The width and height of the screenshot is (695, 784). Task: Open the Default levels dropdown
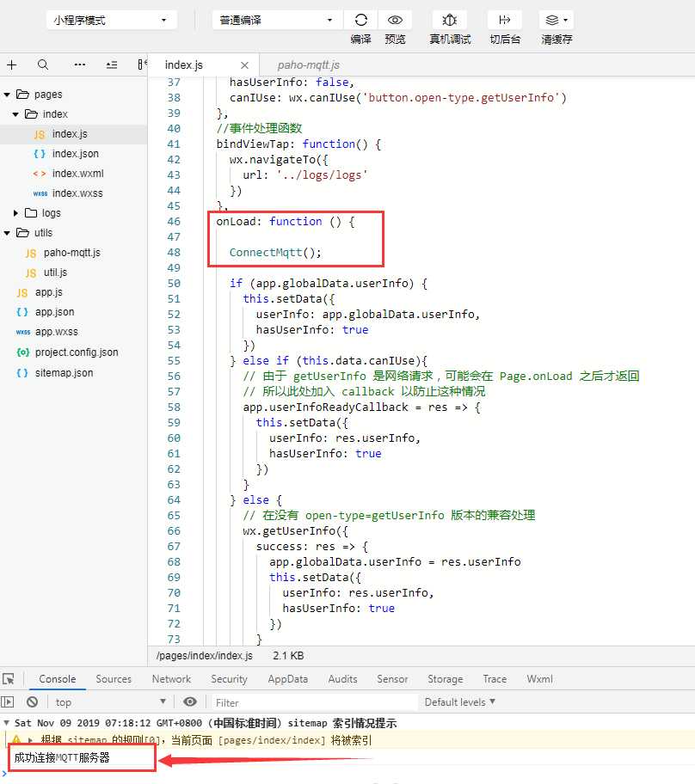(x=459, y=702)
